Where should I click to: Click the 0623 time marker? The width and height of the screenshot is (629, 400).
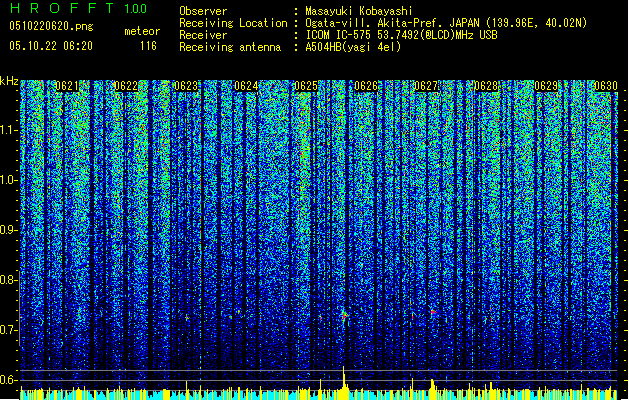(x=186, y=86)
